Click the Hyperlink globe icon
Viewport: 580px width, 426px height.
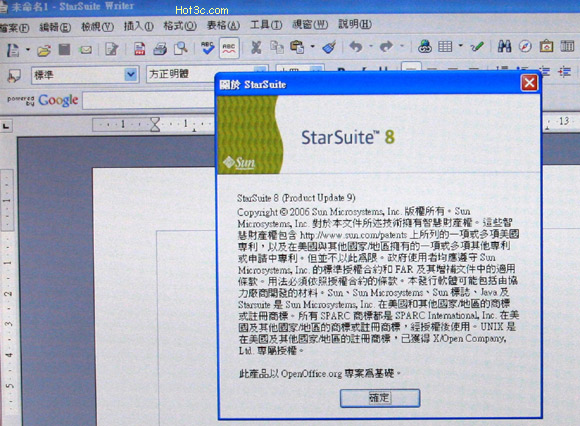425,46
